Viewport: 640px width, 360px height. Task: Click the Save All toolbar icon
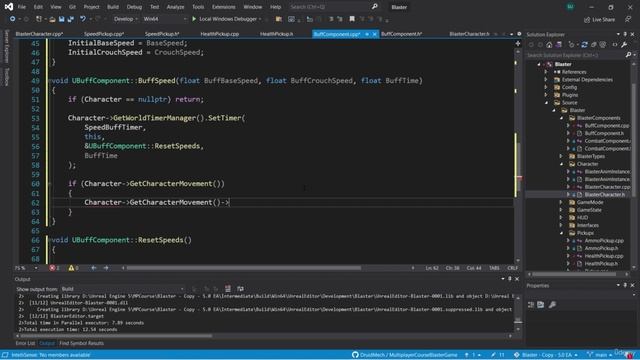(71, 19)
